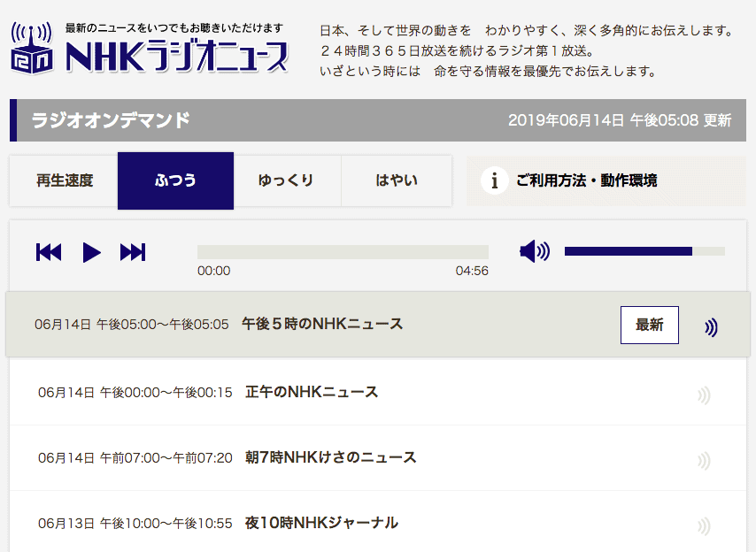The image size is (756, 552).
Task: Click sound icon for 夜10時NHKジャーナル
Action: click(x=704, y=526)
